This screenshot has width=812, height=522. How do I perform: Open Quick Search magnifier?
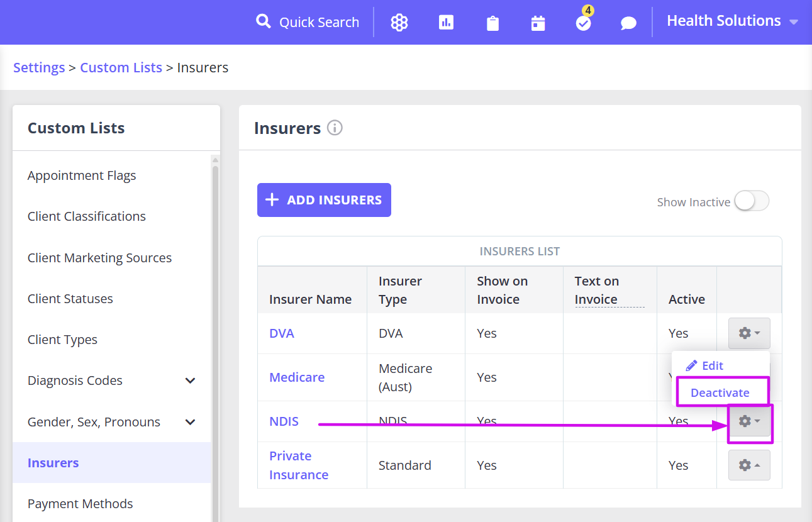pyautogui.click(x=263, y=22)
